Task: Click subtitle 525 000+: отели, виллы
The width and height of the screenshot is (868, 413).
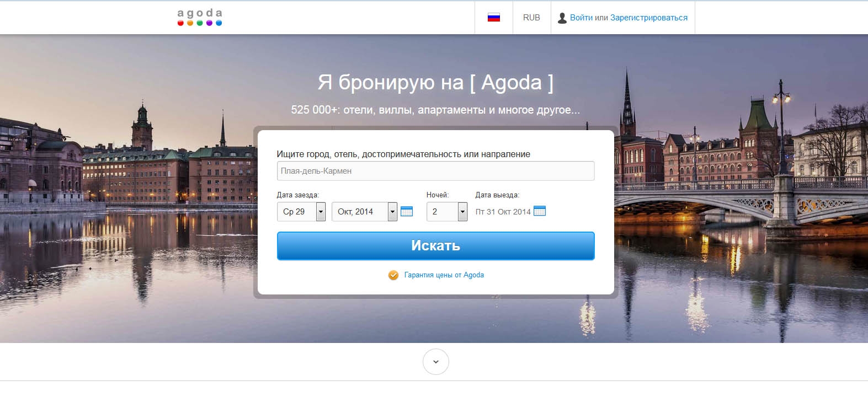Action: 435,110
